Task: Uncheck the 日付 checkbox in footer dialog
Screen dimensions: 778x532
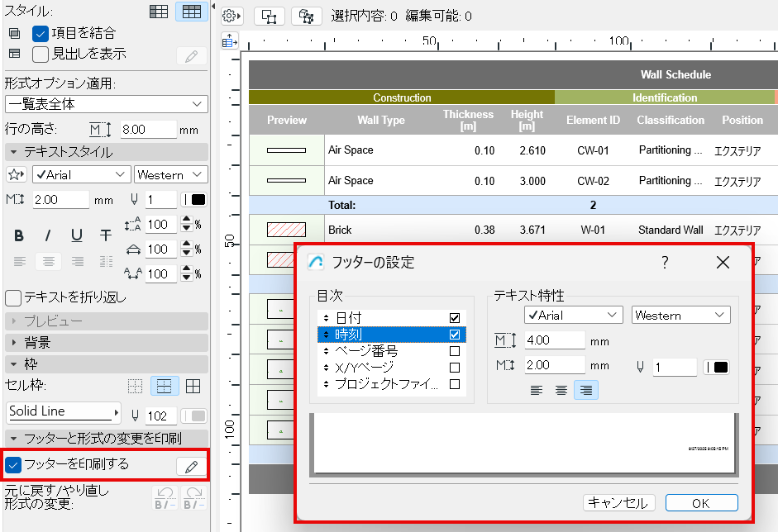Action: tap(455, 318)
